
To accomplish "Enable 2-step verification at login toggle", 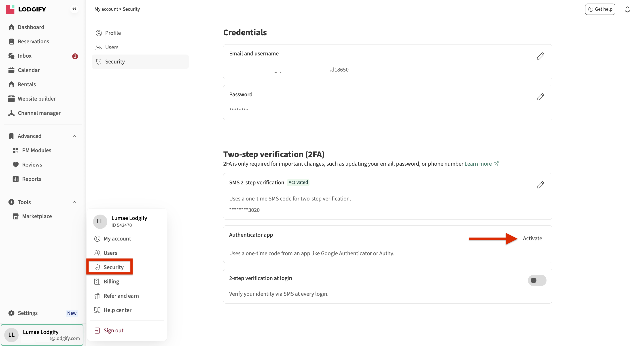I will pyautogui.click(x=537, y=280).
